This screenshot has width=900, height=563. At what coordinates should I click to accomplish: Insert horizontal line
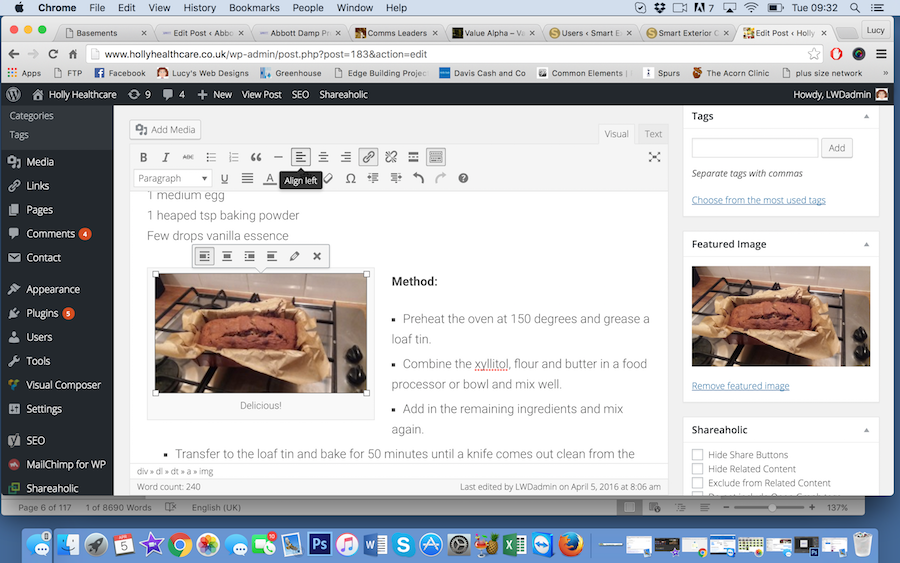(x=278, y=157)
